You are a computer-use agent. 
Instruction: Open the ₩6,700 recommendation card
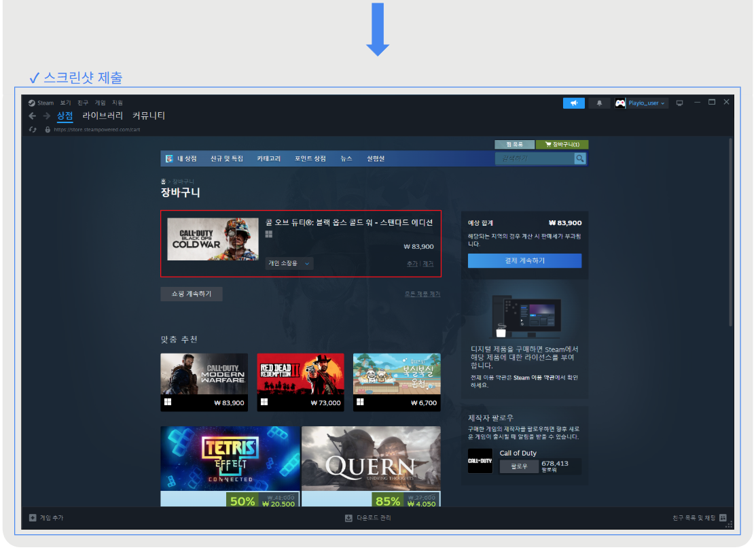[x=397, y=382]
